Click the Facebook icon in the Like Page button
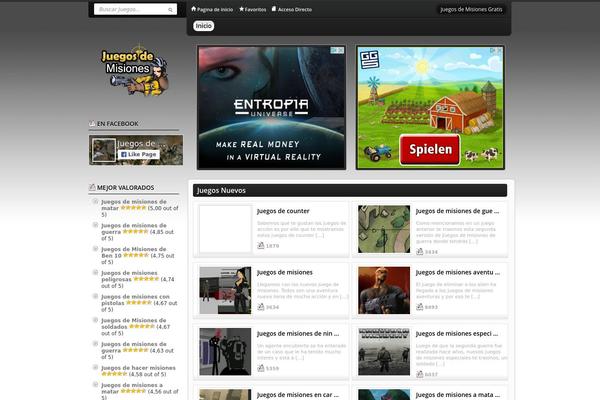 [124, 154]
